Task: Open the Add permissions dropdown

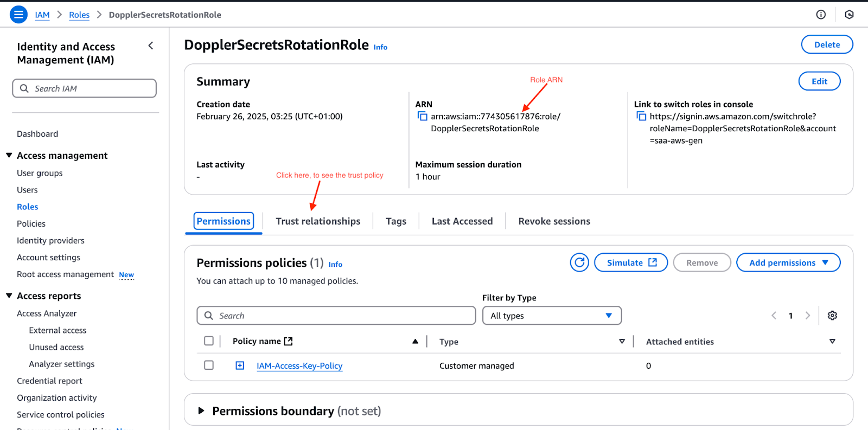Action: [788, 262]
